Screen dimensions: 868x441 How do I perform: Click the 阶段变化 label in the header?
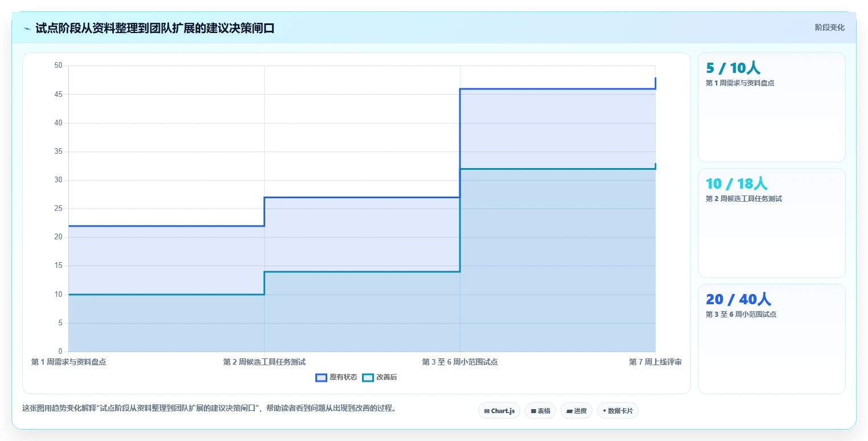click(829, 27)
